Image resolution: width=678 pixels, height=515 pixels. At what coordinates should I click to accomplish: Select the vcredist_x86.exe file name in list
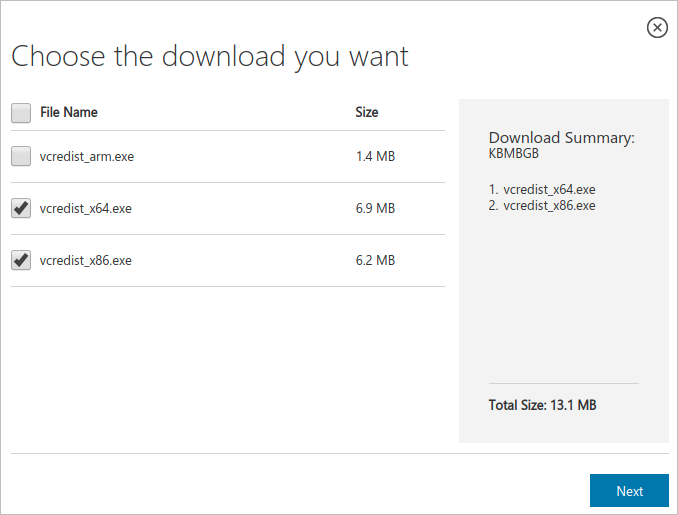(x=86, y=261)
